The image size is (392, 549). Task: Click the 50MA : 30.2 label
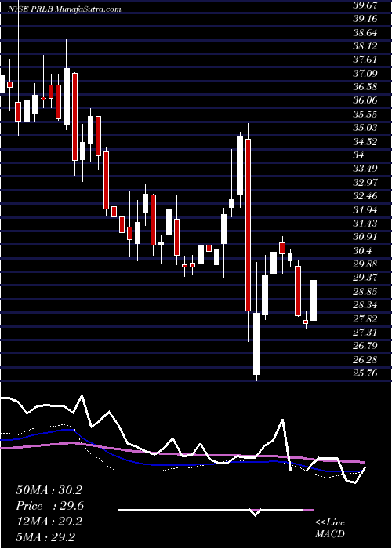click(x=49, y=490)
